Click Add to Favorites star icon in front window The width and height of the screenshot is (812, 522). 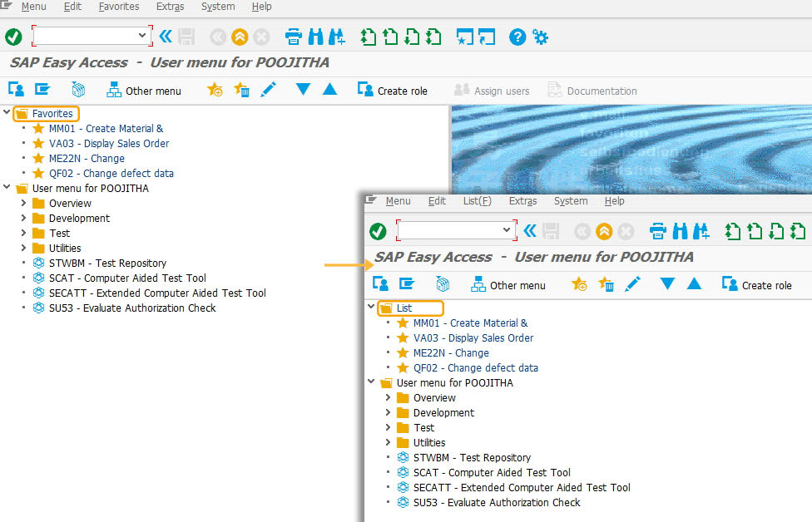click(x=579, y=284)
